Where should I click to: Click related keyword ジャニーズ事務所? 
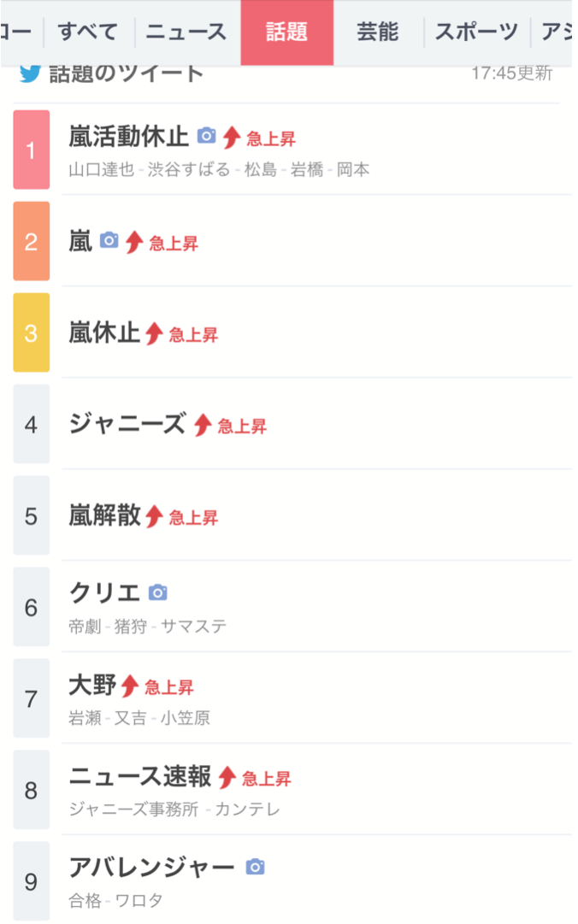click(133, 809)
